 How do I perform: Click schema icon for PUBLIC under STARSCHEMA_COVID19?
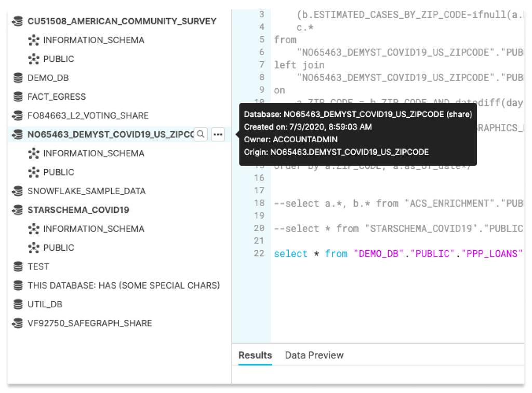coord(34,248)
